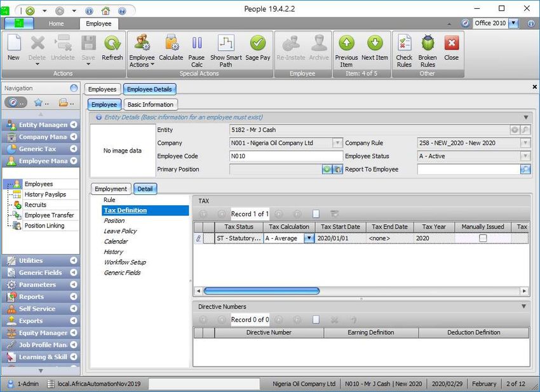
Task: Switch to the Home ribbon tab
Action: coord(56,24)
